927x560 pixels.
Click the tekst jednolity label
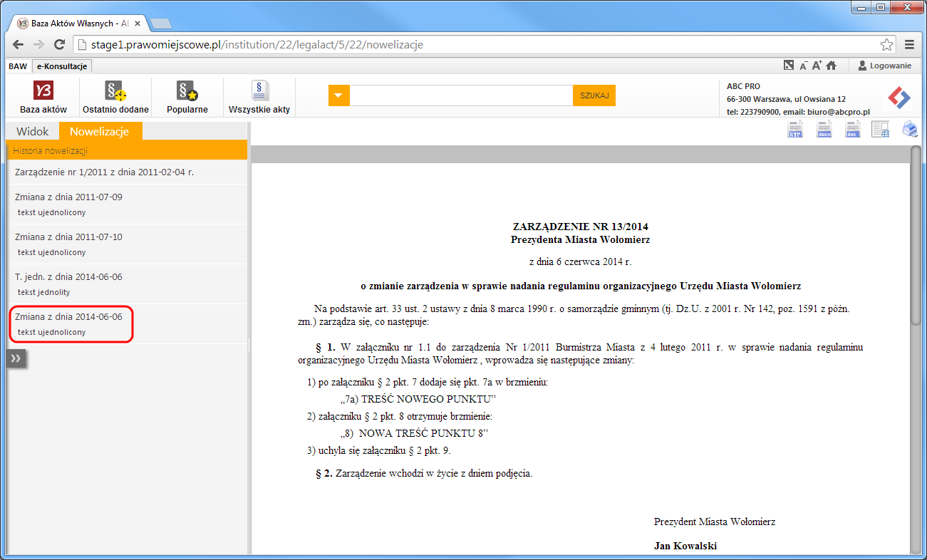point(44,292)
